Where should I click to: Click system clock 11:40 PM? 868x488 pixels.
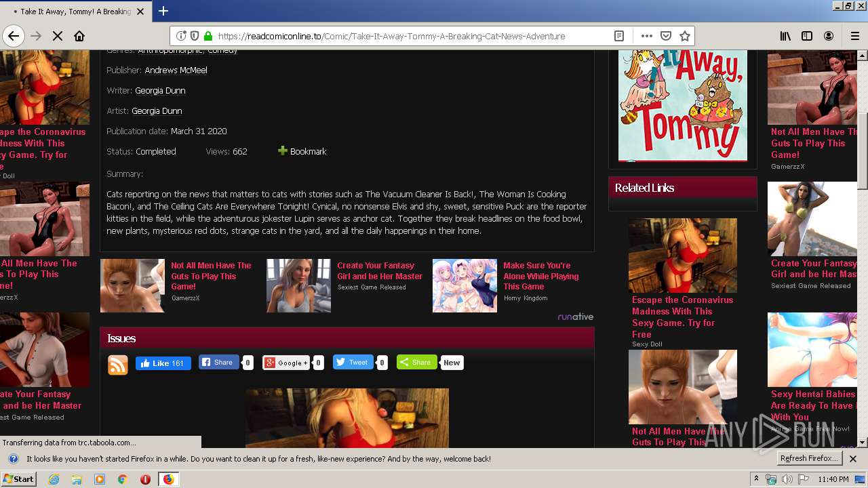[834, 479]
